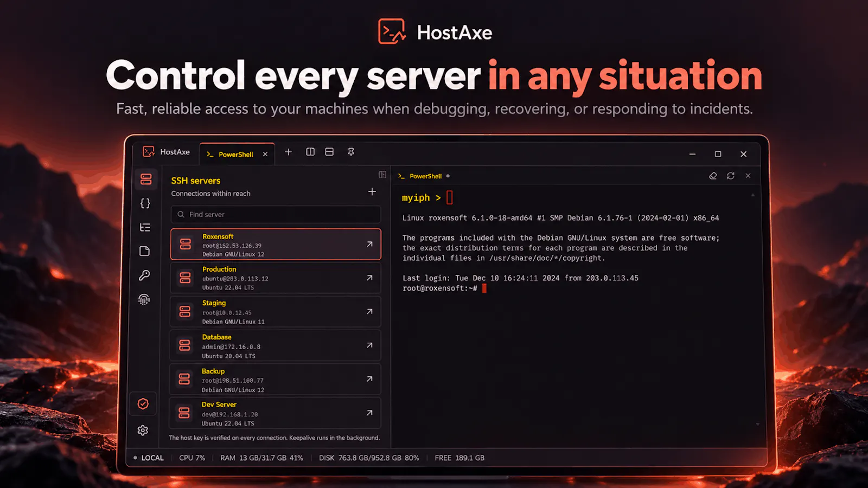Click the FREE 189.1 GB status entry
Screen dimensions: 868x488
click(459, 458)
